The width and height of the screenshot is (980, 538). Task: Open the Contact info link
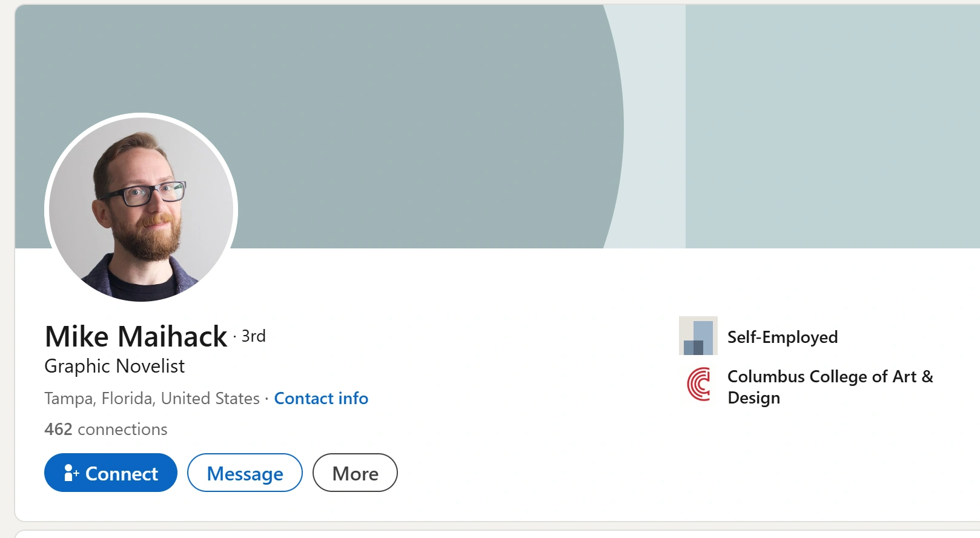[x=321, y=398]
